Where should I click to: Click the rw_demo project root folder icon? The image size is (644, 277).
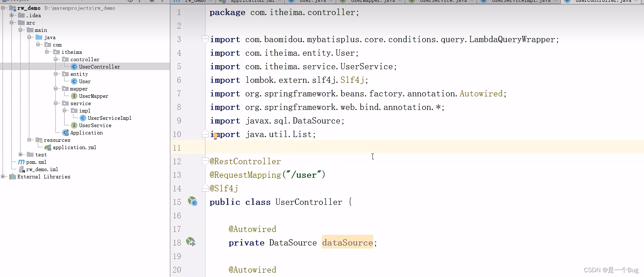[x=12, y=8]
